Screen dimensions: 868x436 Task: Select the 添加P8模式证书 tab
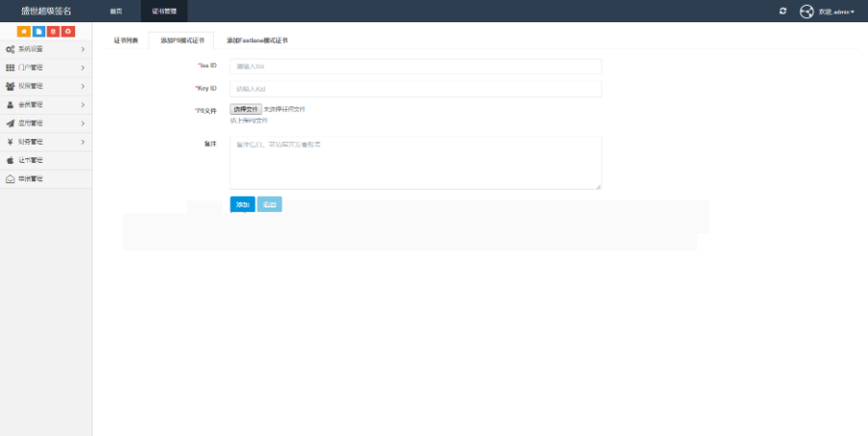[181, 41]
